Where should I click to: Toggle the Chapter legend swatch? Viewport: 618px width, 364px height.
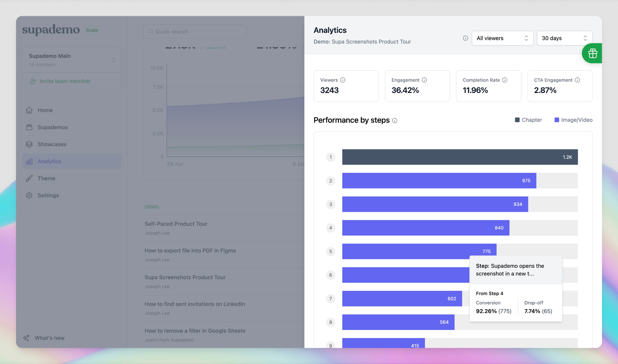(517, 120)
